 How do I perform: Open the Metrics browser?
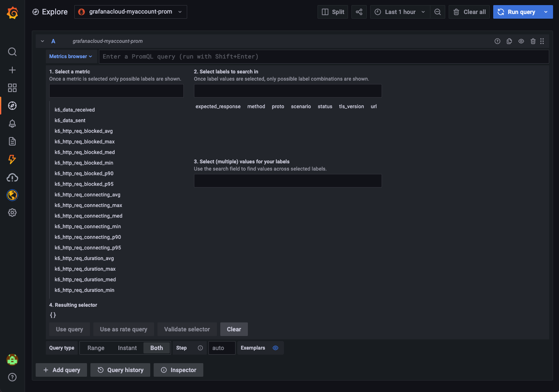tap(70, 56)
